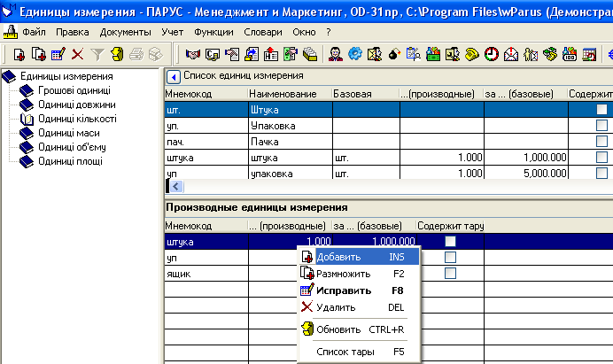Viewport: 613px width, 364px height.
Task: Click the goods crate with bottles icon
Action: (x=433, y=54)
